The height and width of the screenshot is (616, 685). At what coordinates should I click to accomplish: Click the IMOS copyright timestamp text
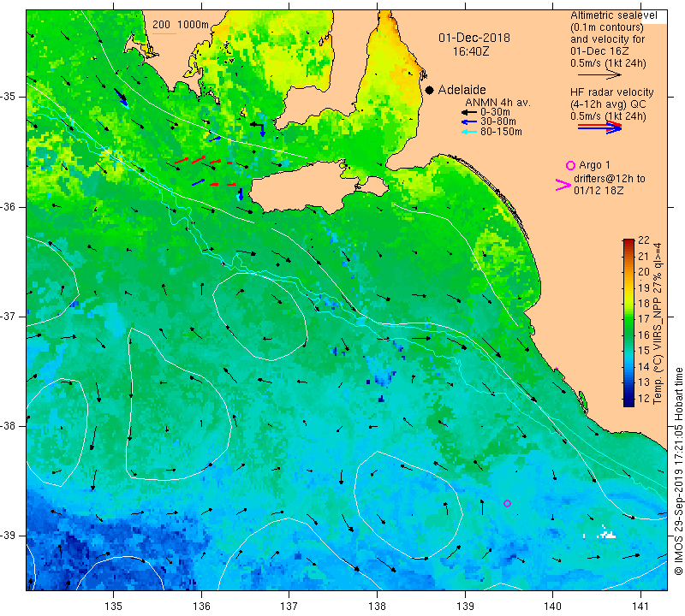(678, 471)
